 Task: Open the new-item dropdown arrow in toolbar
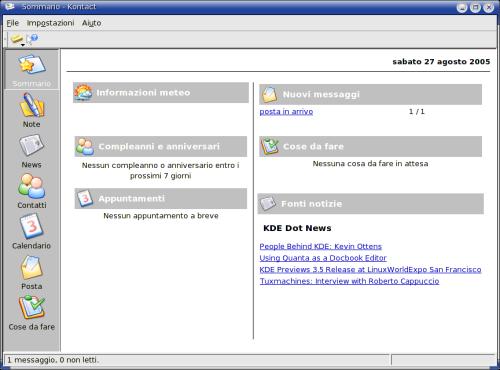pos(23,45)
